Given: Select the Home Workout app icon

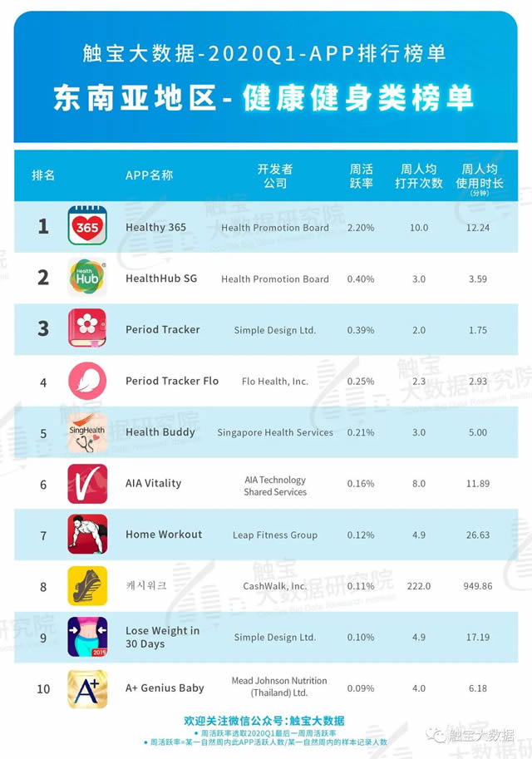Looking at the screenshot, I should pos(87,535).
